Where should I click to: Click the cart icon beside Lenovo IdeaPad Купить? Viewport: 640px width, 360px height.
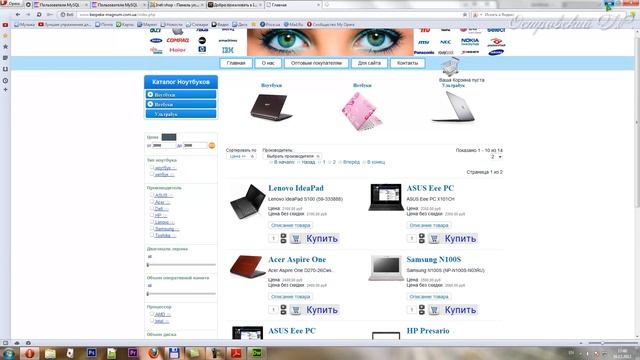coord(296,238)
